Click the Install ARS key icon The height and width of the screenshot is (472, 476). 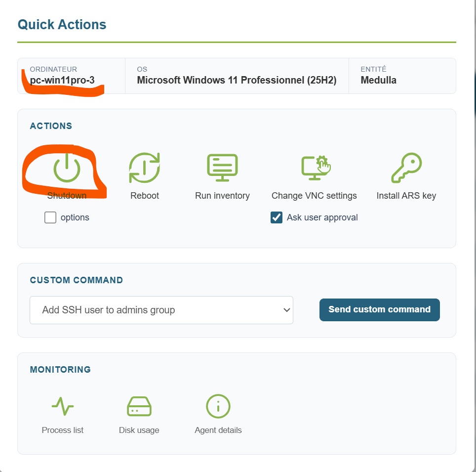406,168
